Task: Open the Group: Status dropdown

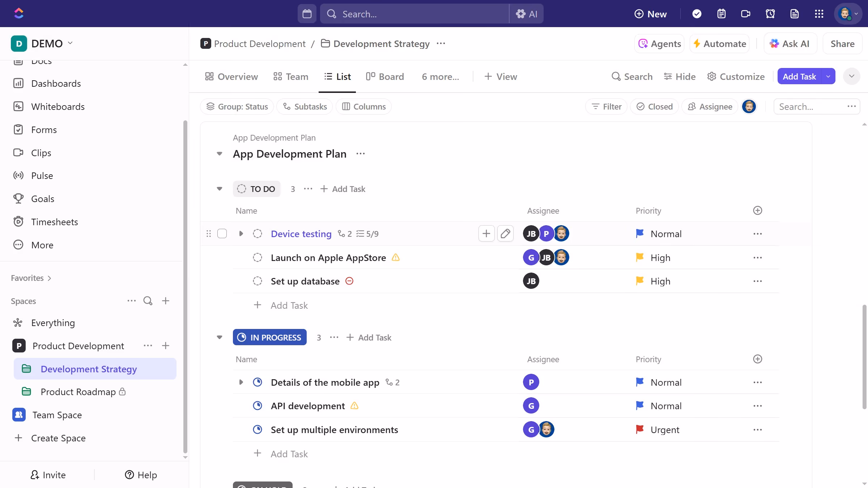Action: click(237, 107)
